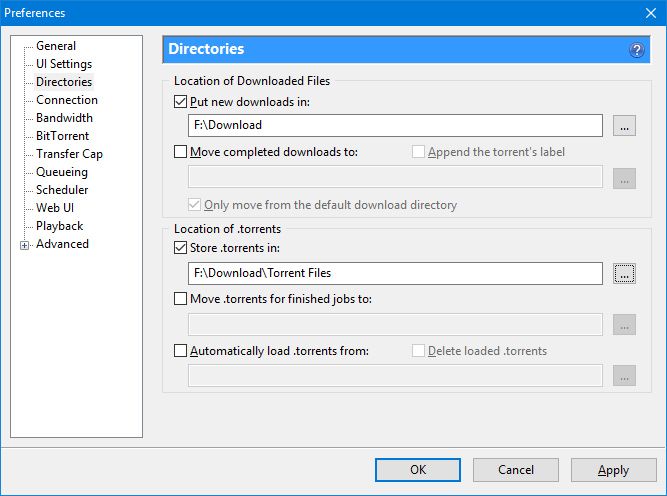Expand the Advanced tree node
The image size is (667, 496).
click(25, 245)
